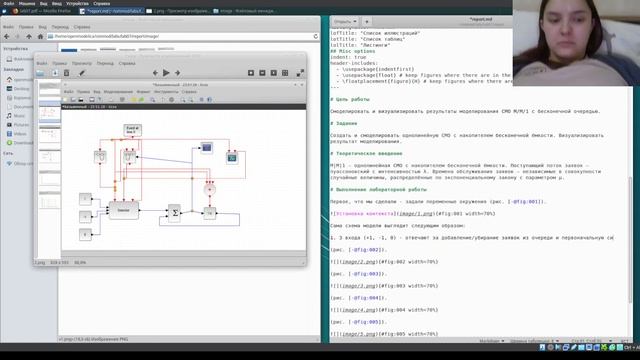Open the Файл menu of the file manager
The width and height of the screenshot is (640, 360).
pyautogui.click(x=8, y=27)
